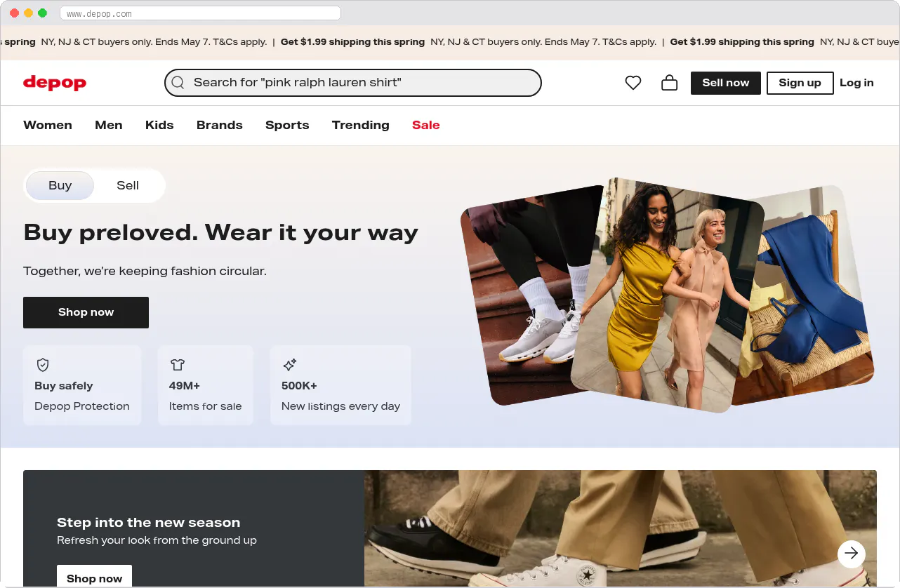Click Shop now under Buy preloved heading

click(86, 312)
